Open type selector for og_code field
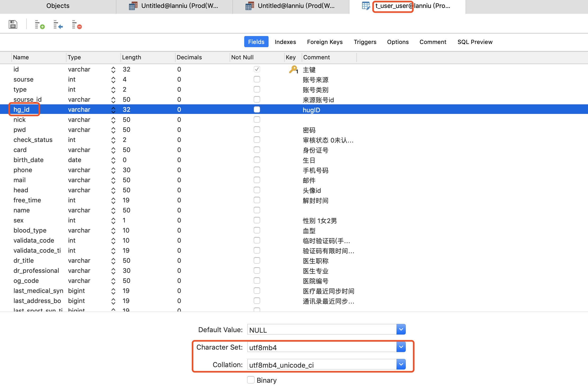 pos(113,281)
